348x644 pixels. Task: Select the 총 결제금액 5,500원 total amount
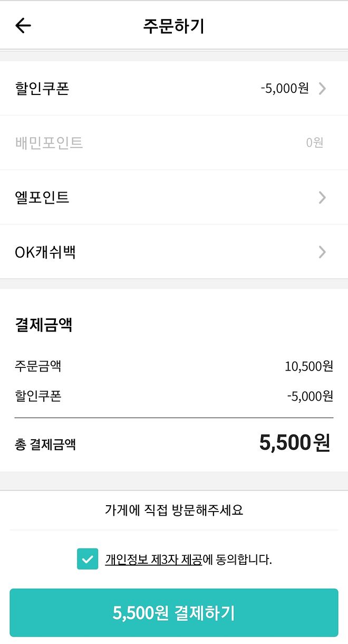[x=174, y=443]
